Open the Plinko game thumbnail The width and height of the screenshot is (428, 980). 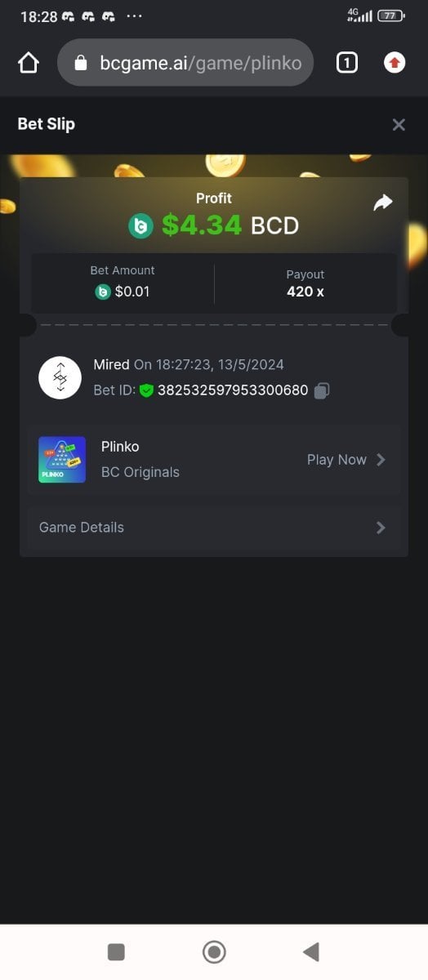coord(62,460)
